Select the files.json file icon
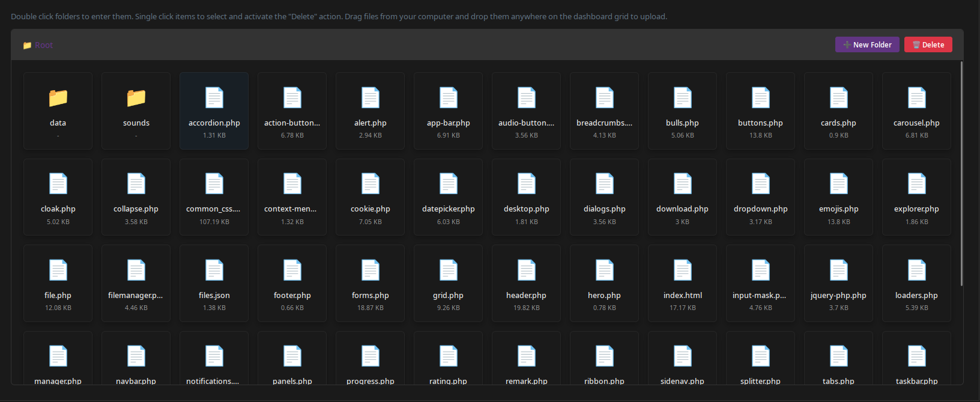 click(x=214, y=270)
